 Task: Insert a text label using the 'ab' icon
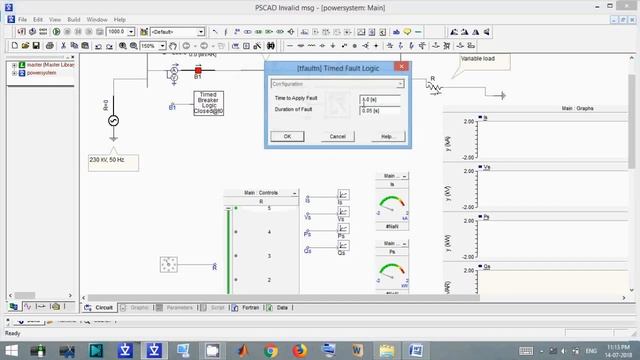click(x=396, y=32)
